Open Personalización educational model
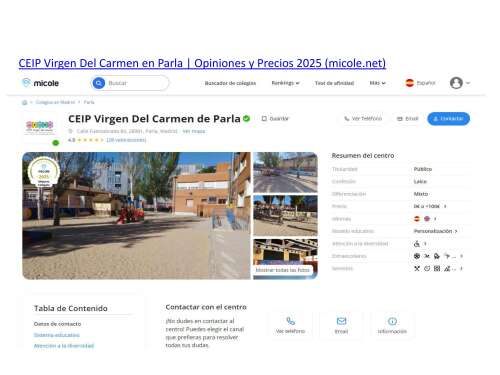 (x=435, y=231)
